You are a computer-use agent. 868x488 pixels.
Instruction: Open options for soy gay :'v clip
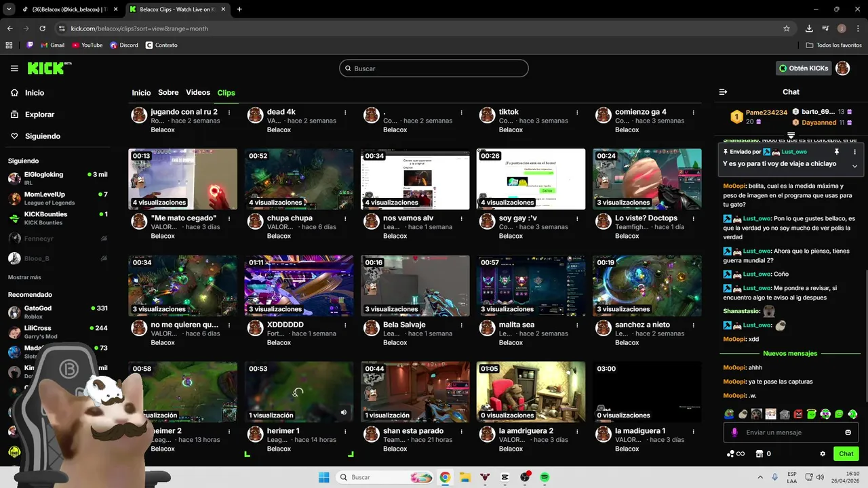click(x=577, y=218)
